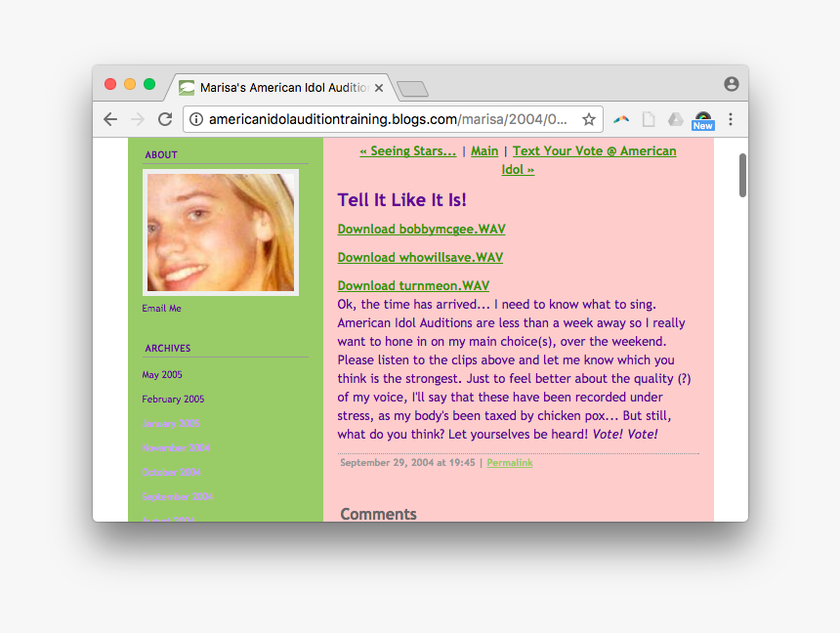Select the Marisa's American Idol Audition tab
This screenshot has height=633, width=840.
click(x=281, y=87)
